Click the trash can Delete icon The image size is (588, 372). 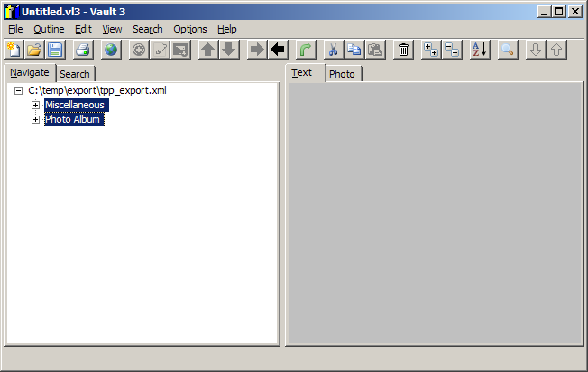click(x=403, y=50)
